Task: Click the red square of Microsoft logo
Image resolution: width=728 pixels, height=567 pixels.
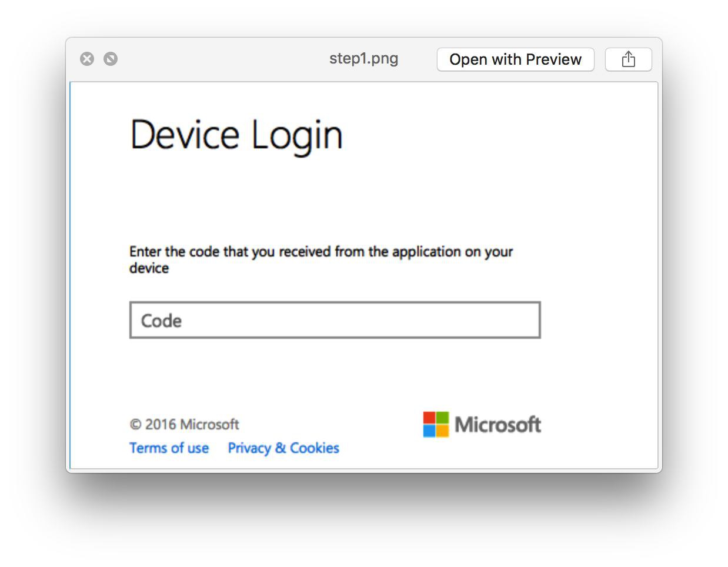Action: pyautogui.click(x=429, y=418)
